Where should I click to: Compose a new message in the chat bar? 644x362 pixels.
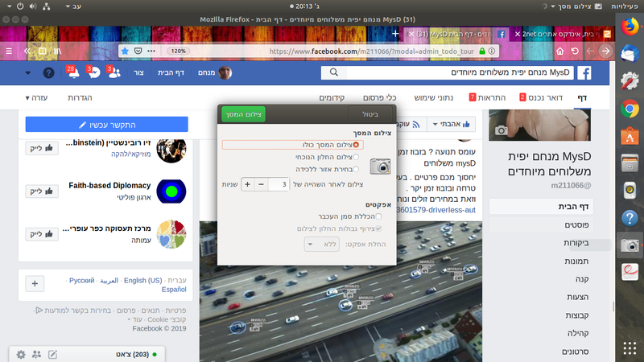[x=52, y=354]
